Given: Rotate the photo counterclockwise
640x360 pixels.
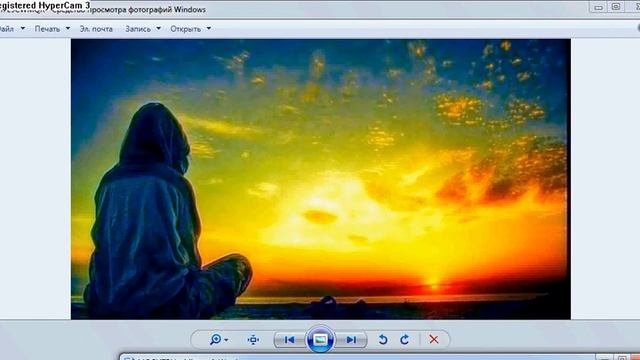Looking at the screenshot, I should 382,340.
